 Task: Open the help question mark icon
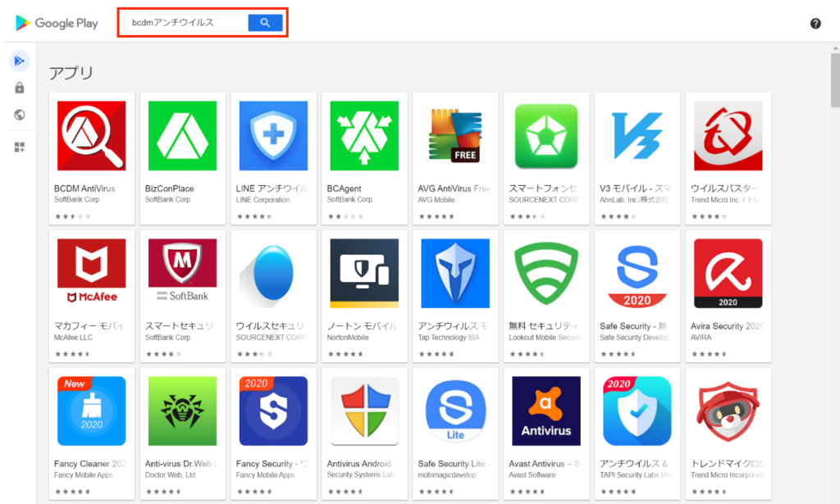pos(815,23)
